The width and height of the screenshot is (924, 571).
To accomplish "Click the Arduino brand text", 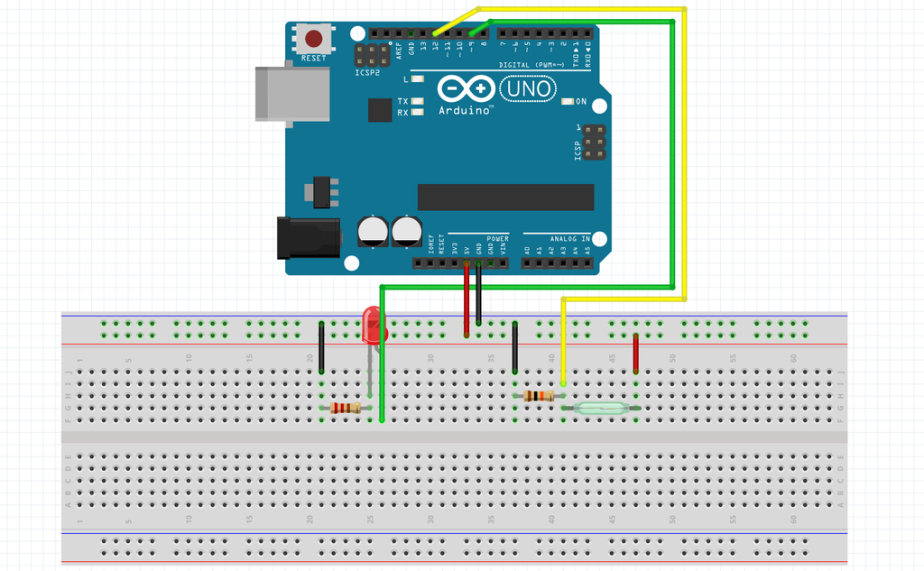I will click(465, 111).
